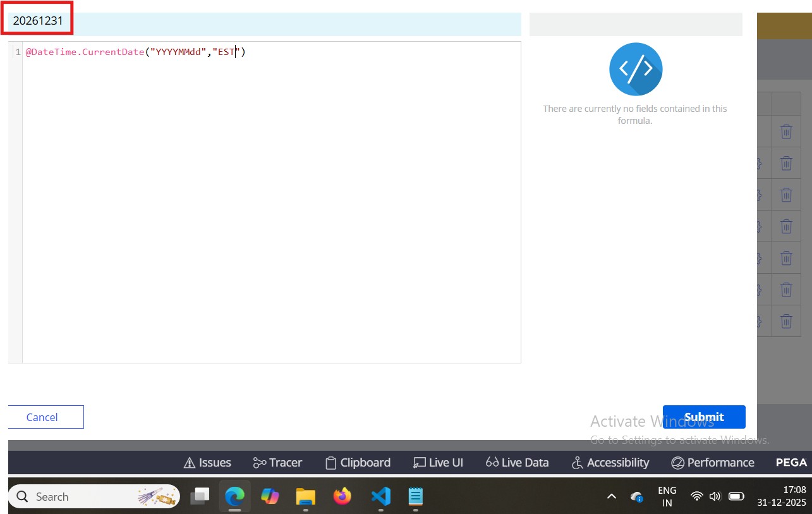Screen dimensions: 812x514
Task: Open File Explorer from taskbar
Action: tap(306, 496)
